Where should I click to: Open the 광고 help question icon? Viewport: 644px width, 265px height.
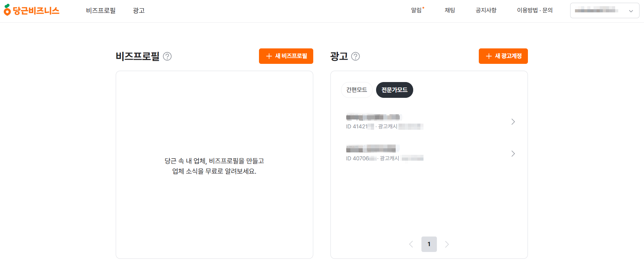coord(355,56)
